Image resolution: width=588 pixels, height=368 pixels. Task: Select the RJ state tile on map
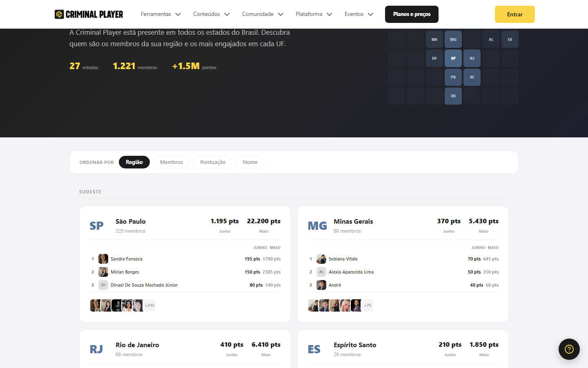(x=472, y=58)
